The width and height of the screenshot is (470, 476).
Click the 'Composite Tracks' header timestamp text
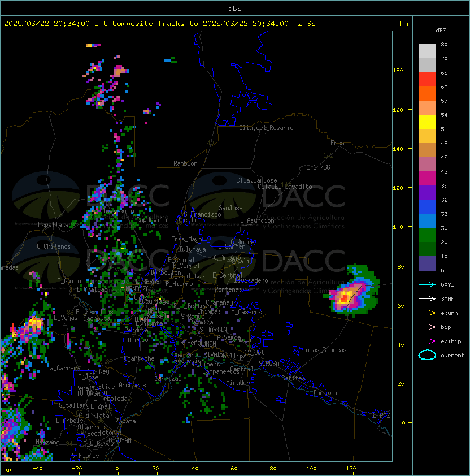click(x=160, y=24)
